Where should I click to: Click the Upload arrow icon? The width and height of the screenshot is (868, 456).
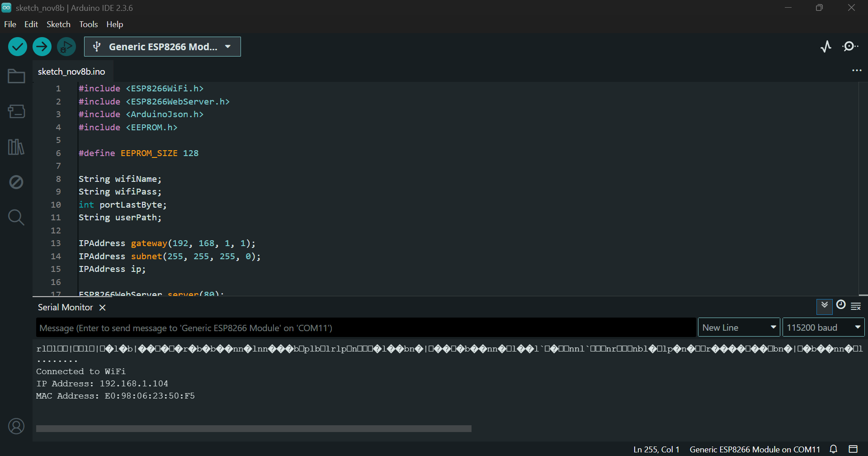tap(42, 46)
